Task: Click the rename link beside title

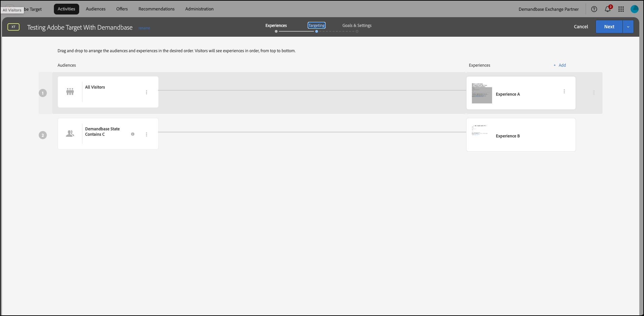Action: point(144,28)
